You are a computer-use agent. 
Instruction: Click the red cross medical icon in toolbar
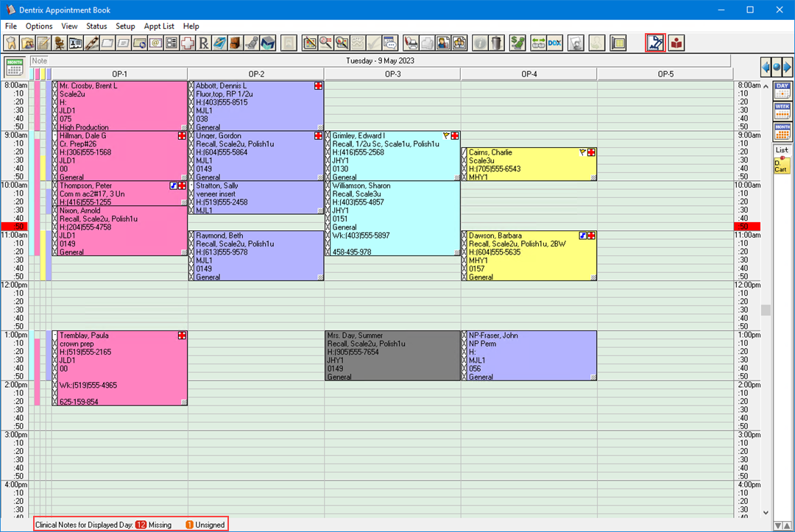tap(188, 43)
